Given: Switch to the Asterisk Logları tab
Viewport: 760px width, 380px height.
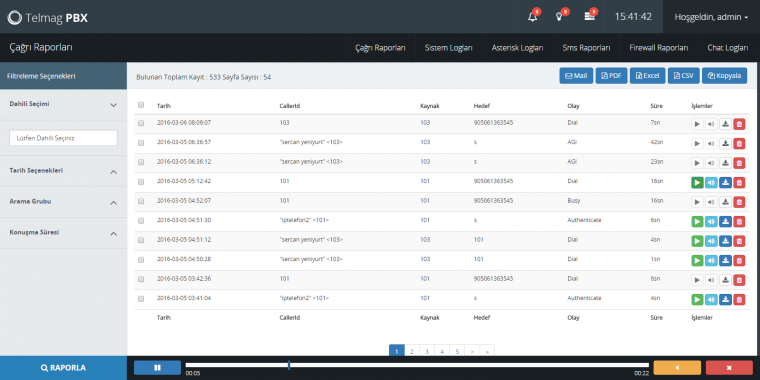Looking at the screenshot, I should pos(517,48).
